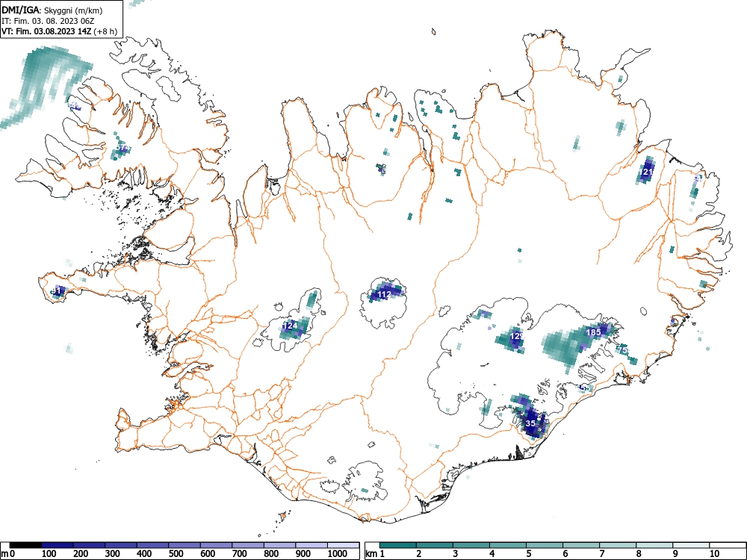Click the dark teal 1–2 km swatch
The image size is (747, 560).
pos(398,545)
